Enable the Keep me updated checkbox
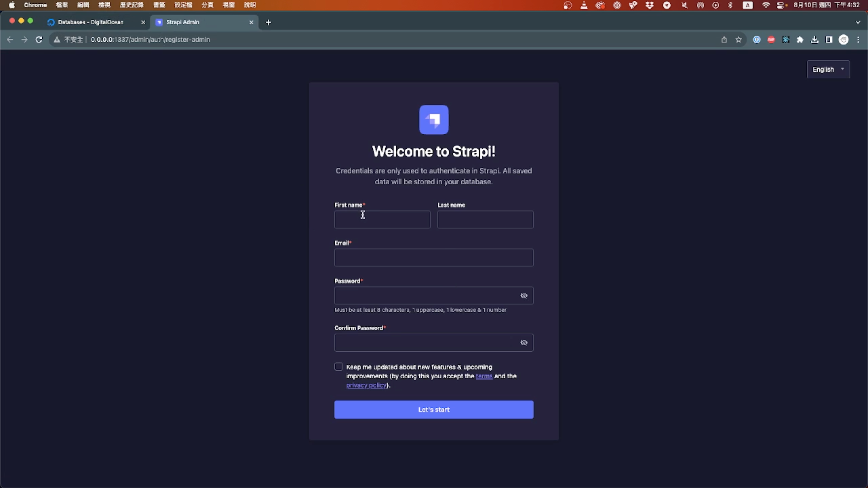Image resolution: width=868 pixels, height=488 pixels. [x=338, y=366]
